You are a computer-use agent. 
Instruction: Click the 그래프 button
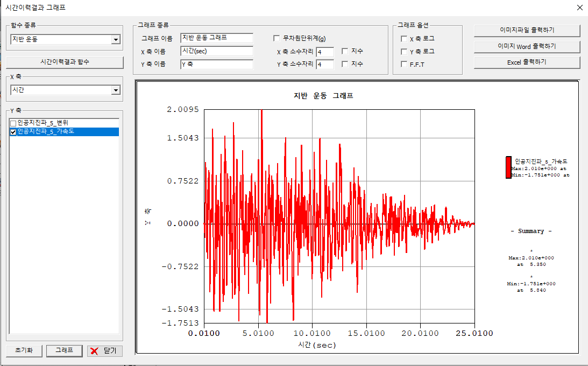tap(65, 350)
